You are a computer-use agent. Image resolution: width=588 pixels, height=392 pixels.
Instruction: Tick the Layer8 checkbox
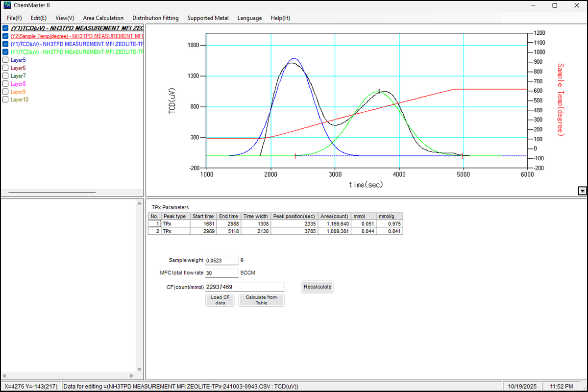pos(5,84)
